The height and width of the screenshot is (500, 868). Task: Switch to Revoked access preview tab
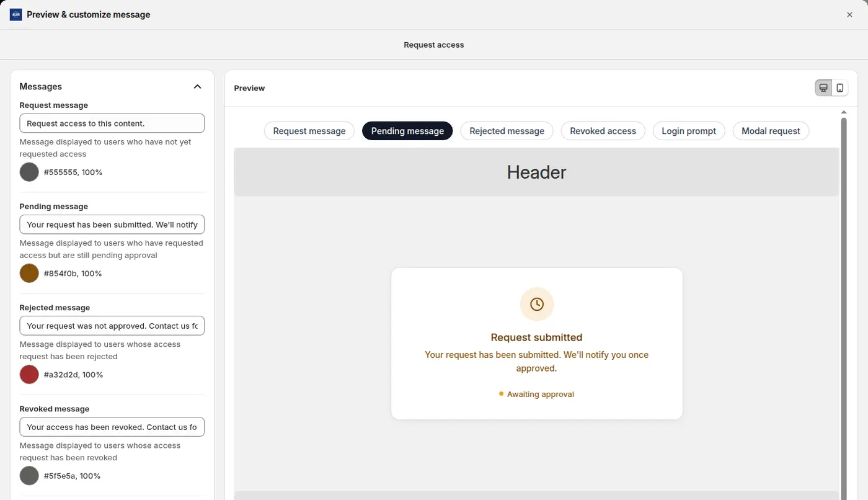pos(603,131)
